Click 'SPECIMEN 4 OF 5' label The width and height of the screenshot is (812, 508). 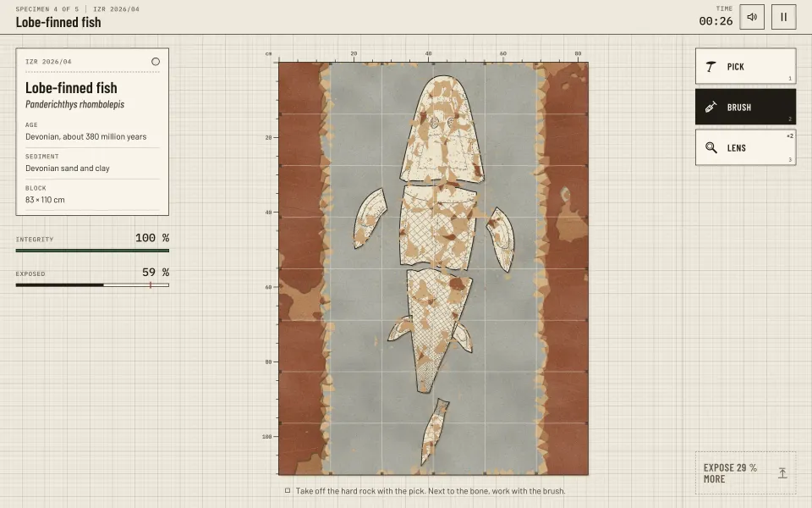(x=47, y=8)
